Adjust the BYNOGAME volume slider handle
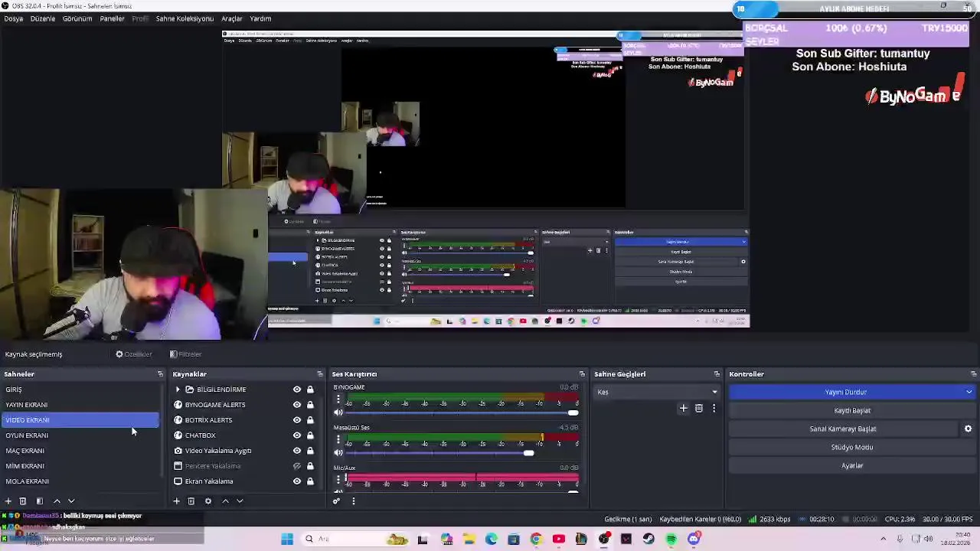980x551 pixels. click(573, 412)
